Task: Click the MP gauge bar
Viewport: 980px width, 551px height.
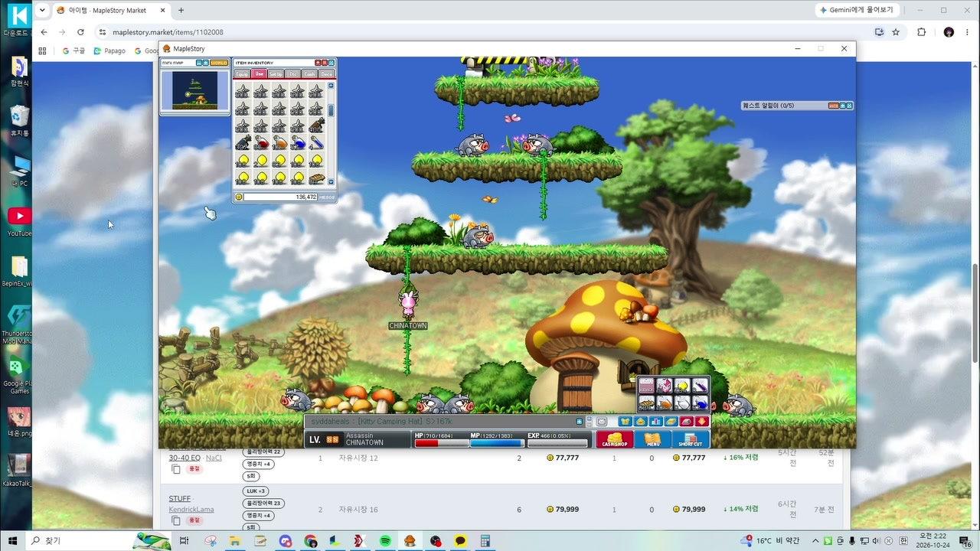Action: tap(496, 442)
